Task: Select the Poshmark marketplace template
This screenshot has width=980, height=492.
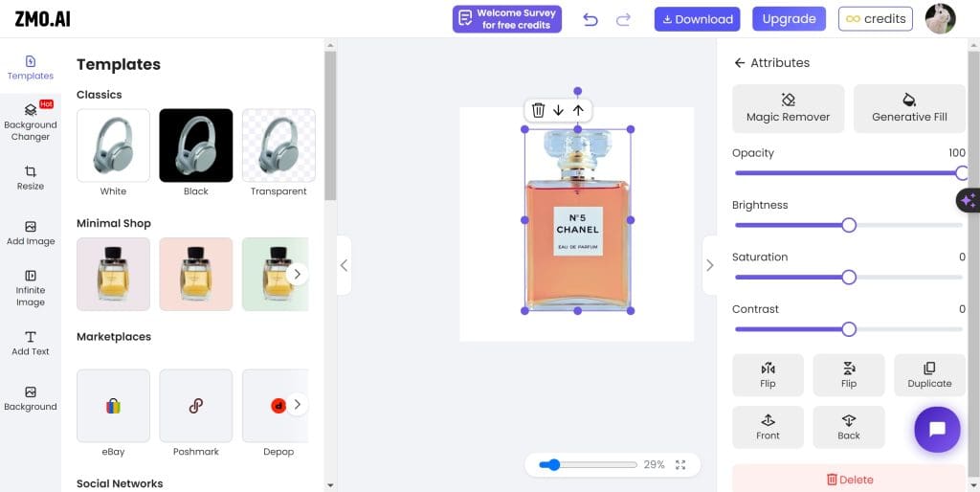Action: (195, 406)
